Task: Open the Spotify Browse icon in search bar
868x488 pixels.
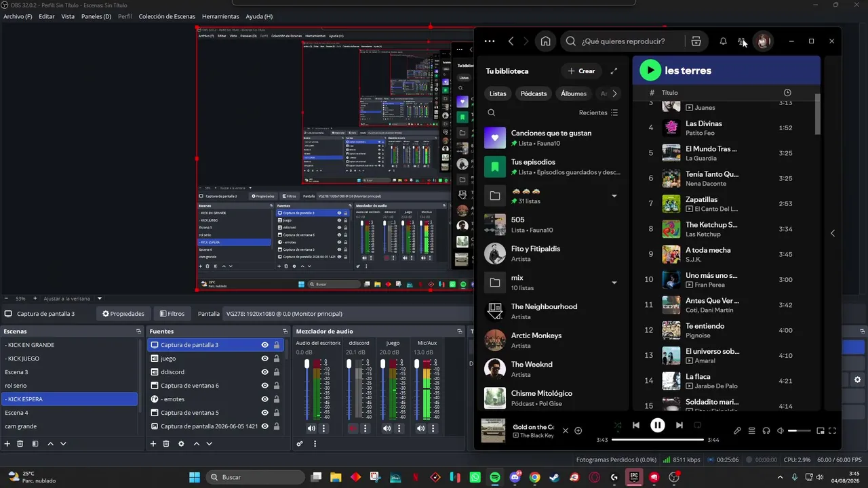Action: click(x=696, y=41)
